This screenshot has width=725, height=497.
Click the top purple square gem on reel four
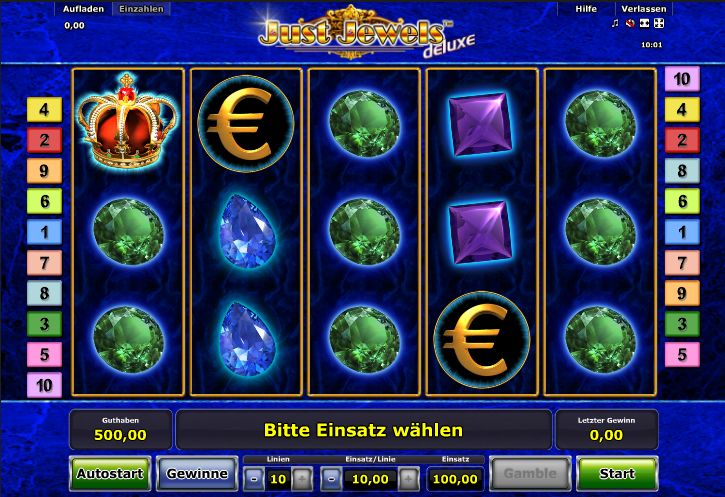[x=481, y=124]
